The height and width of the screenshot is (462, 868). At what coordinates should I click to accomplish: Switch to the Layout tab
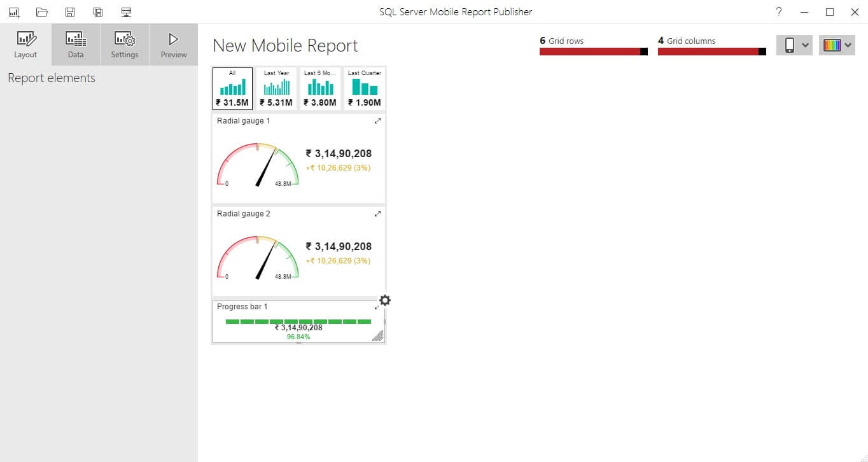(25, 45)
